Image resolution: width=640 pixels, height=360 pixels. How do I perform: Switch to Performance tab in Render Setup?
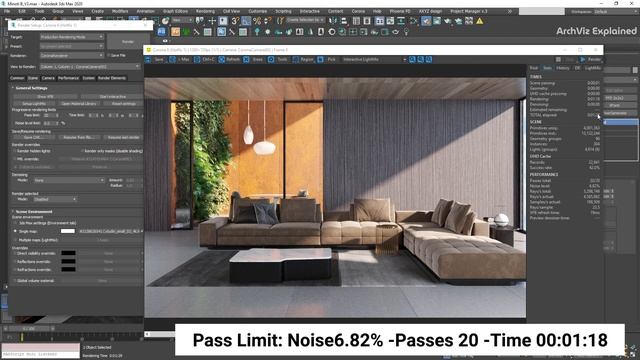[x=68, y=78]
